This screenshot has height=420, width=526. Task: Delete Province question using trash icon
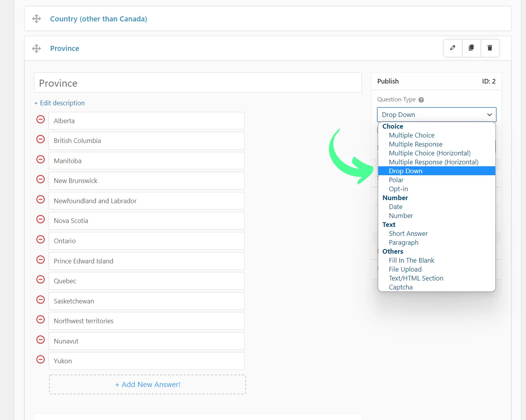[490, 48]
